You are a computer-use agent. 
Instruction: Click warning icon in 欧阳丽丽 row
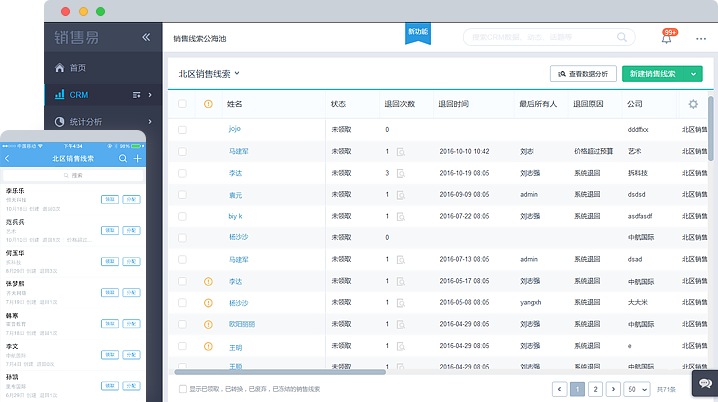tap(208, 324)
